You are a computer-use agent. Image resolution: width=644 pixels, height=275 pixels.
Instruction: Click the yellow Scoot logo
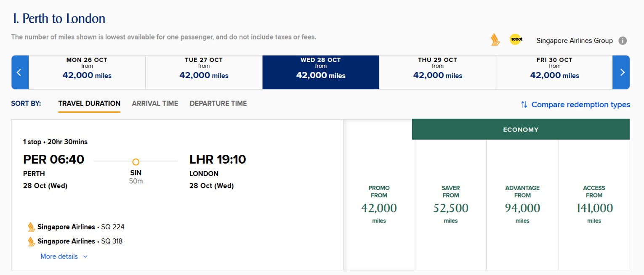[516, 40]
